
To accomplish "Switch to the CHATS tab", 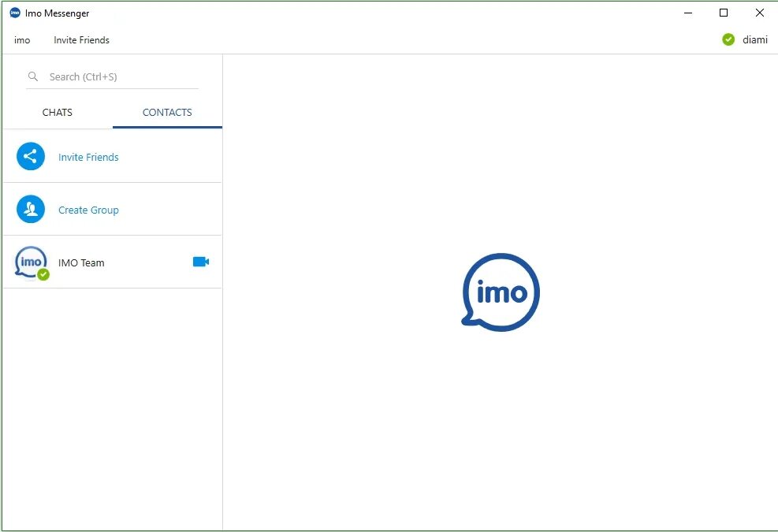I will (57, 112).
